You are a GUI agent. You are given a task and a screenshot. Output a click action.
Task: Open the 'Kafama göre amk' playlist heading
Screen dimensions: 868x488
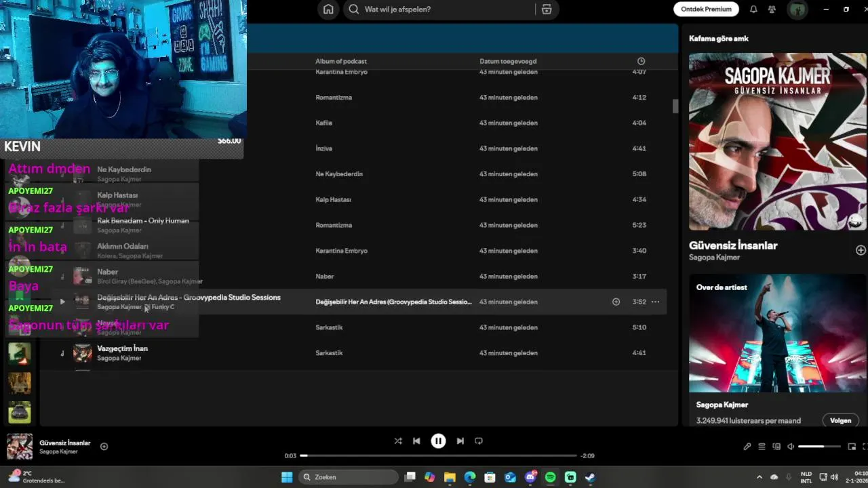pos(719,39)
